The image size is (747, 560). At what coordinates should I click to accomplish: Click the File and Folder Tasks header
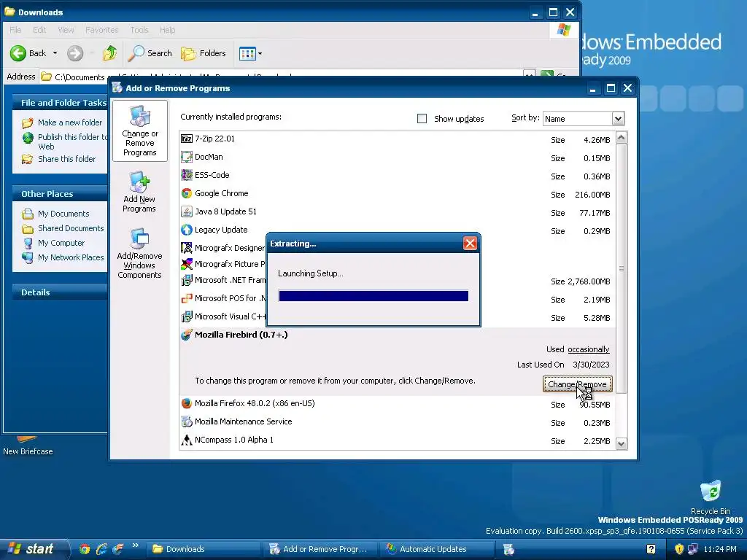(x=60, y=102)
